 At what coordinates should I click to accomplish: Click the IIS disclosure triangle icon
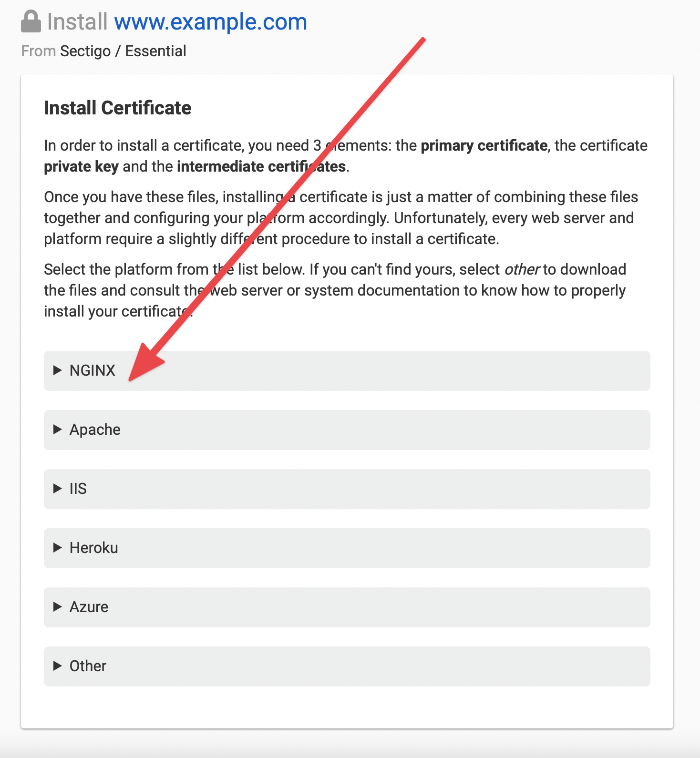(58, 489)
